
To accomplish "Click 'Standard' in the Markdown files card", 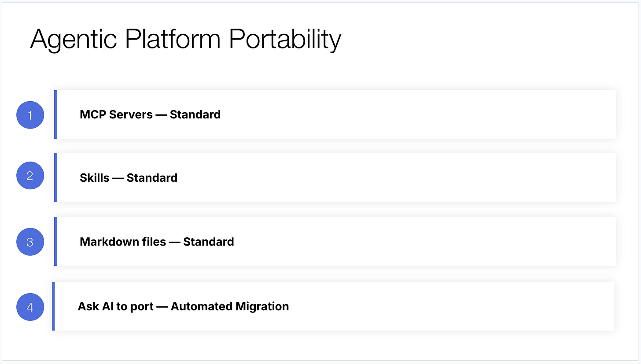I will tap(209, 242).
